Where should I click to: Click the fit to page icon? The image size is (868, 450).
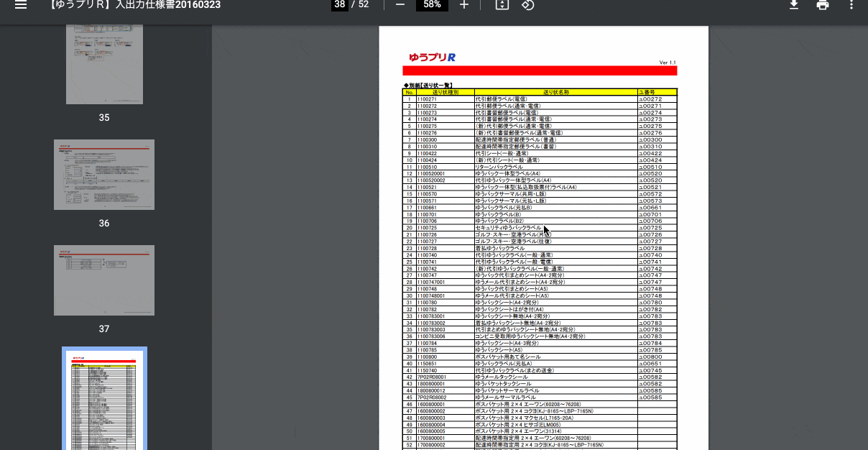[x=502, y=5]
